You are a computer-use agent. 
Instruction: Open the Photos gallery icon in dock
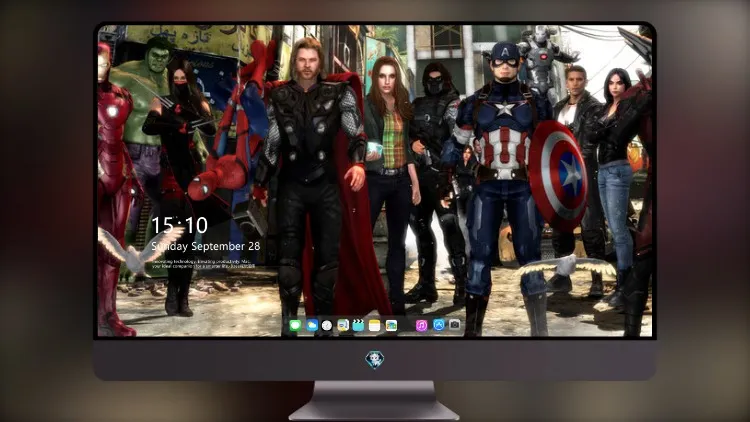(x=391, y=325)
